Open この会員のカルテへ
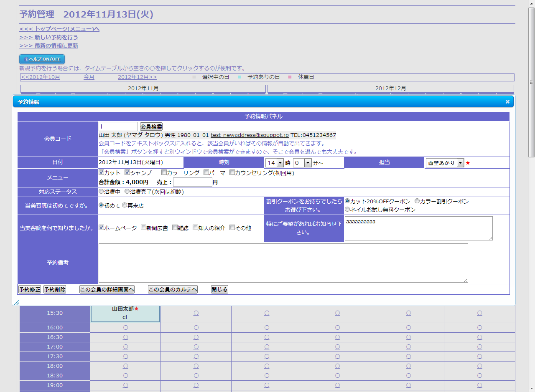The image size is (535, 392). click(x=173, y=289)
